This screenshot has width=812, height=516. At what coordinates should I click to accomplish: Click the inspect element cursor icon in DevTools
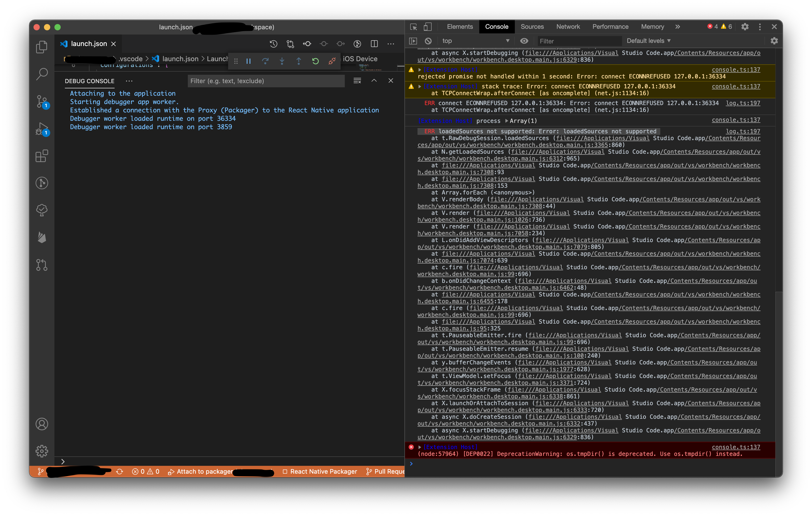click(413, 27)
